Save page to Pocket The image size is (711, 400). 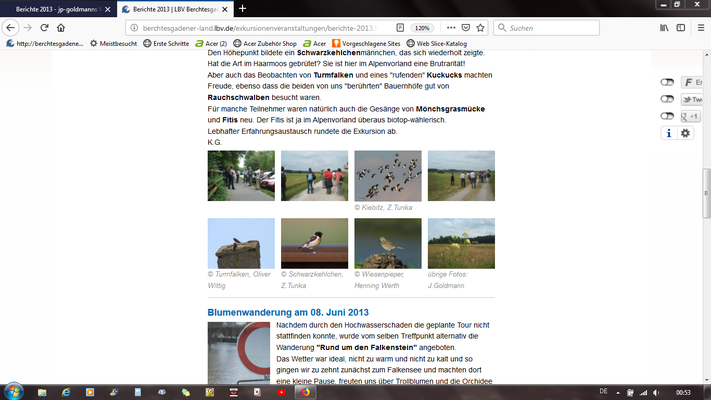[466, 28]
